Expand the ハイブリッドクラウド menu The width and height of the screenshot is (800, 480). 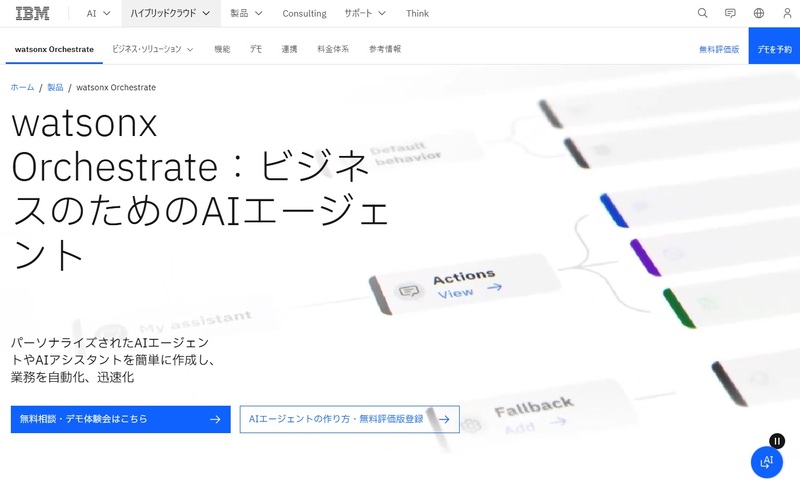pyautogui.click(x=170, y=13)
